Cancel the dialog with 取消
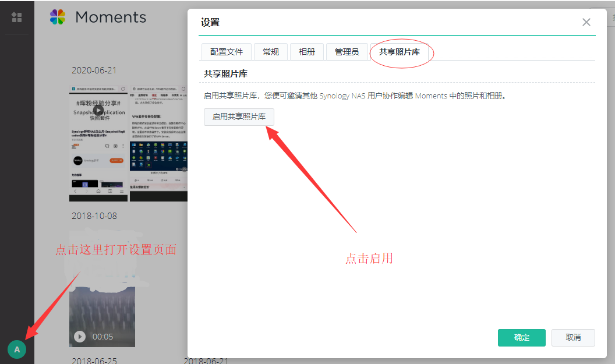Image resolution: width=615 pixels, height=364 pixels. click(x=573, y=338)
